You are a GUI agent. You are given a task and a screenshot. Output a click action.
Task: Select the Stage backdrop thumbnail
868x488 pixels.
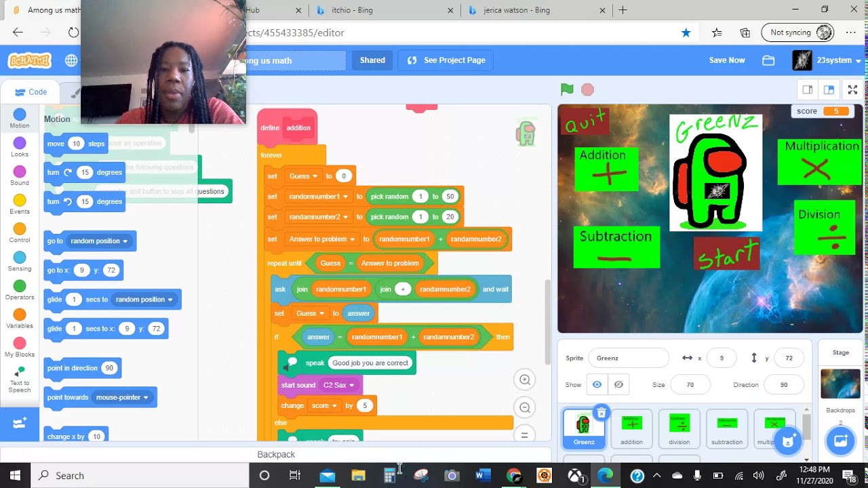pyautogui.click(x=840, y=384)
